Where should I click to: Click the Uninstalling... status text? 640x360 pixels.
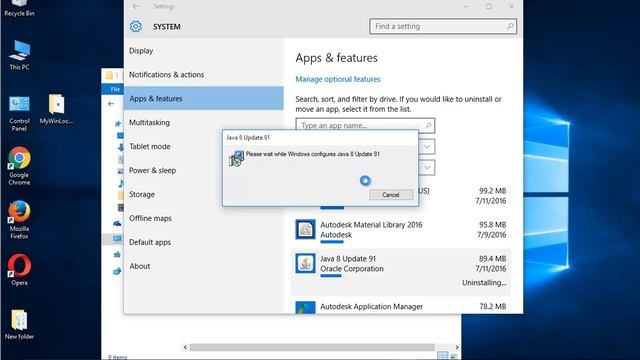coord(484,282)
